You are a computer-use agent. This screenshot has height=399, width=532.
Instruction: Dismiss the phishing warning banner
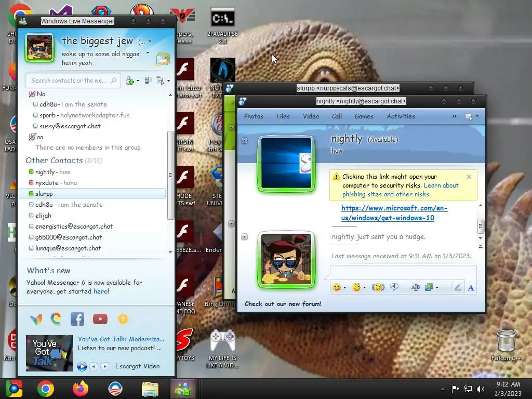click(469, 177)
